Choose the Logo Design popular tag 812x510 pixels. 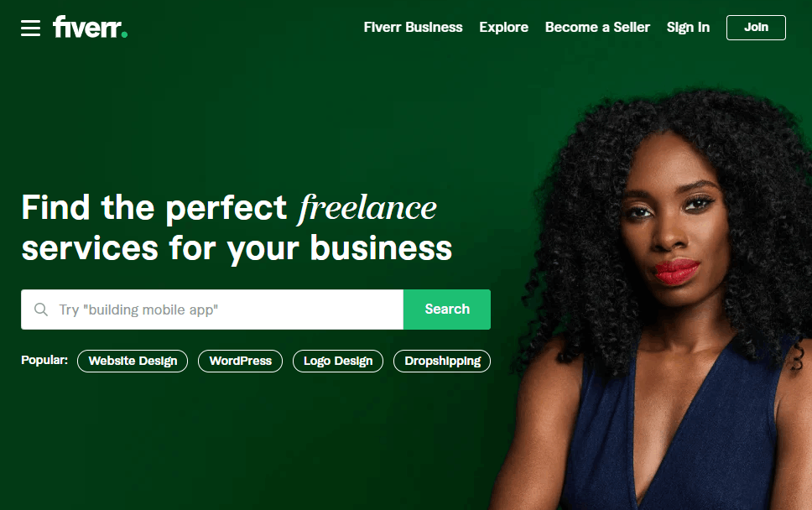(338, 361)
